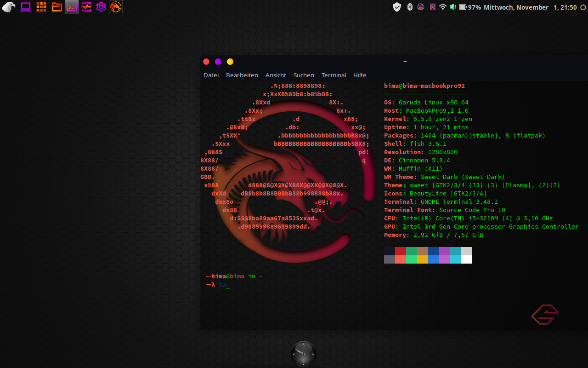This screenshot has width=588, height=368.
Task: Click the printer tray icon
Action: [421, 7]
